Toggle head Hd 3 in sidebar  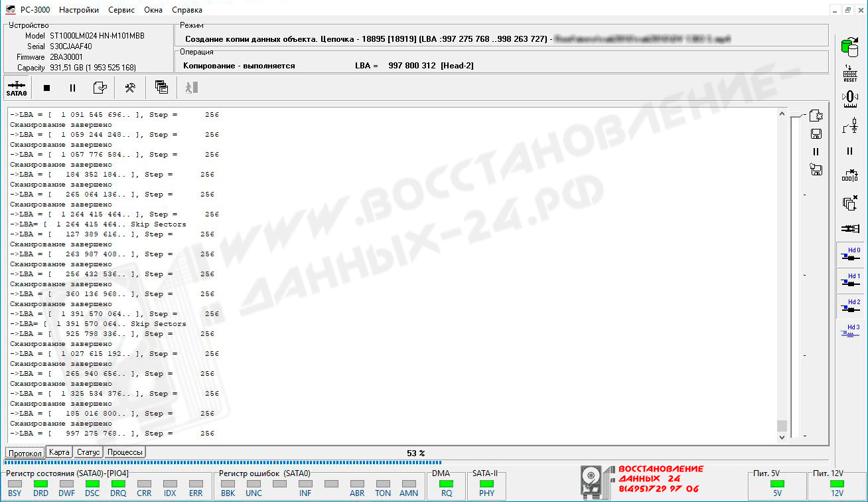pos(850,332)
